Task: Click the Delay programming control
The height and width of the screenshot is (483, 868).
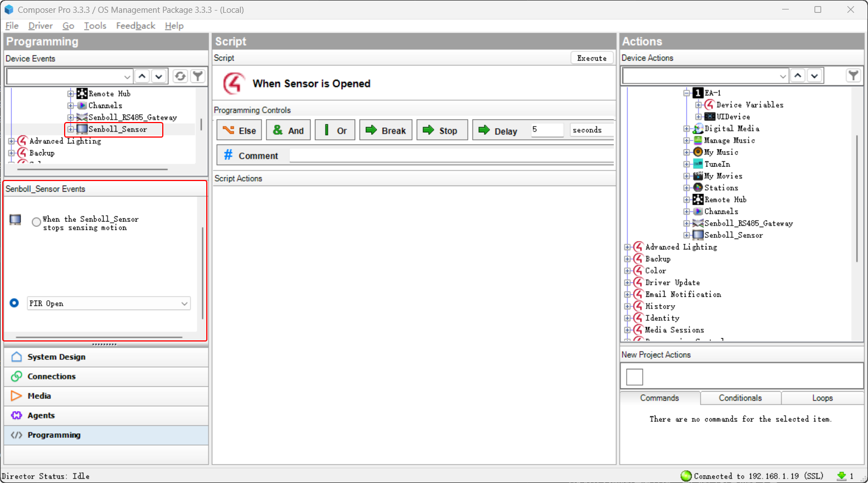Action: [x=499, y=130]
